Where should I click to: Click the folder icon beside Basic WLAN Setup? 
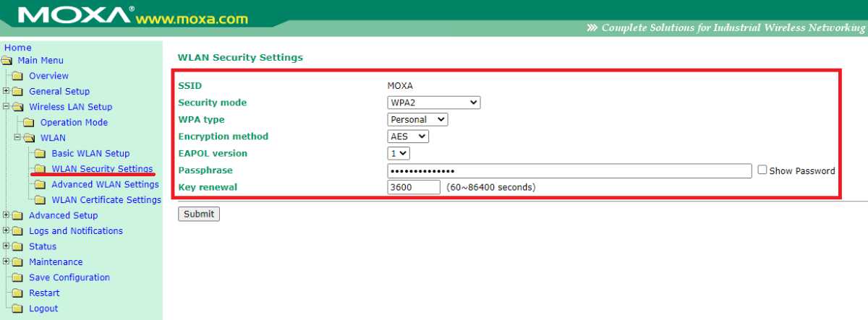coord(41,153)
